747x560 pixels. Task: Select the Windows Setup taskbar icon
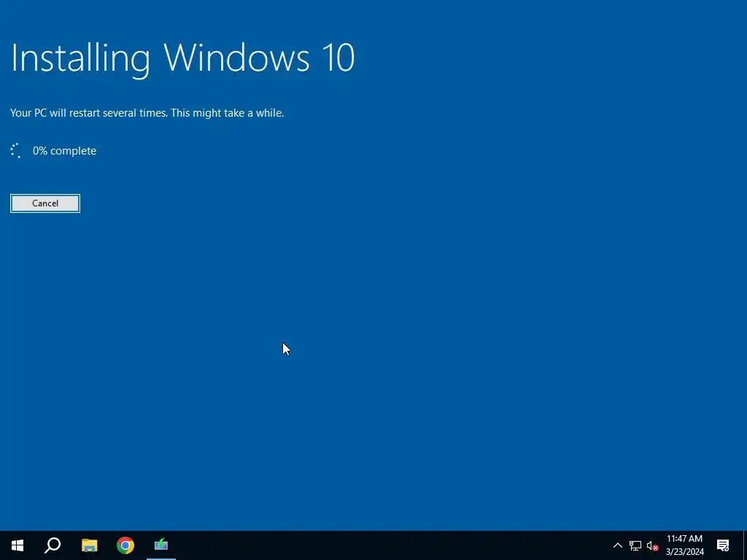pyautogui.click(x=161, y=545)
